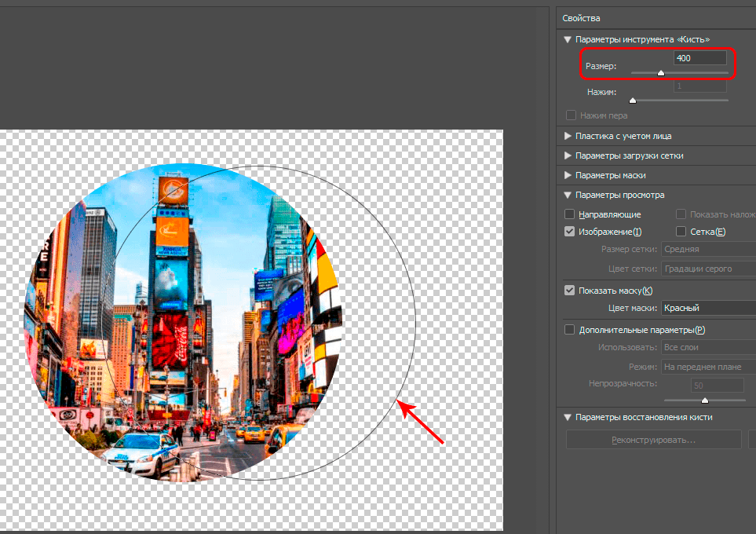This screenshot has width=756, height=534.
Task: Collapse the «Параметры восстановления кисти» section
Action: [x=568, y=417]
